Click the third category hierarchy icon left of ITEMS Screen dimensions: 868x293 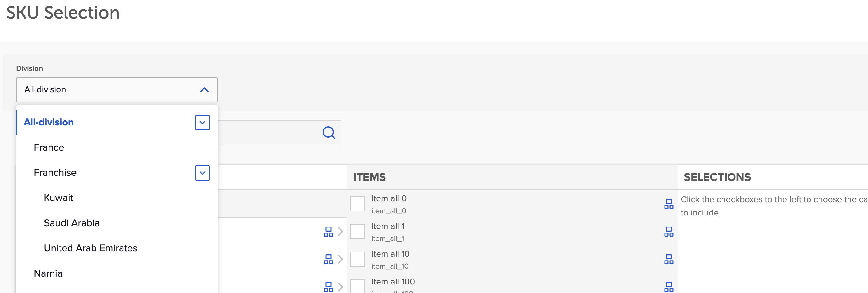click(328, 287)
